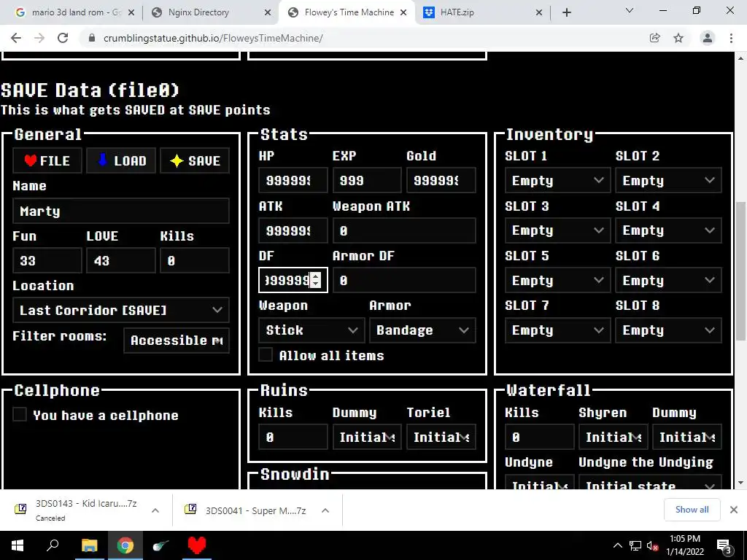The width and height of the screenshot is (747, 560).
Task: Switch to HATE.zip tab
Action: coord(483,12)
